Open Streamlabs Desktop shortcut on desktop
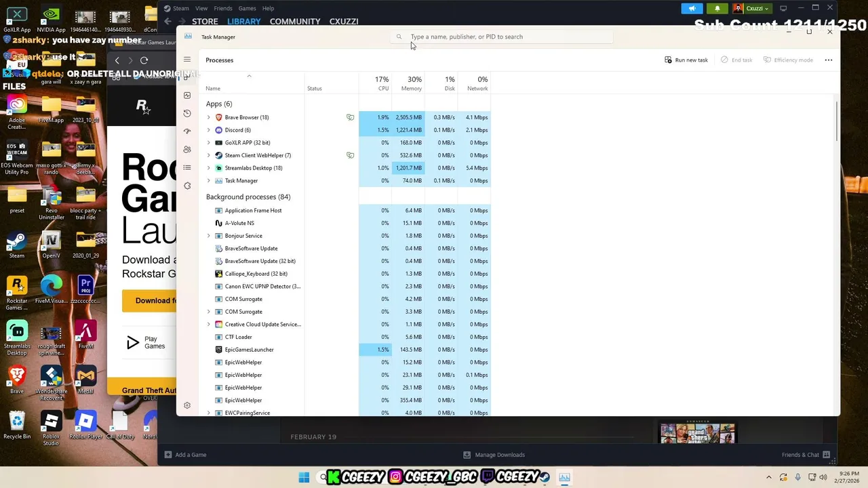The height and width of the screenshot is (488, 868). pos(17,338)
